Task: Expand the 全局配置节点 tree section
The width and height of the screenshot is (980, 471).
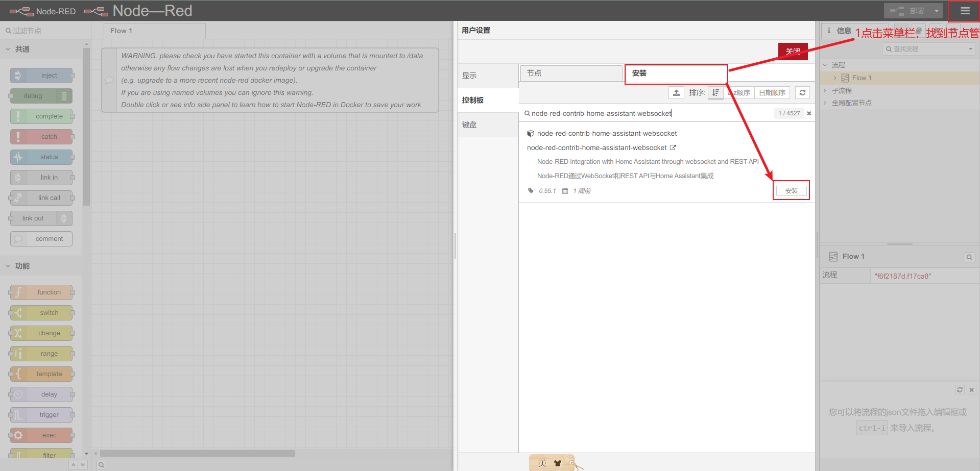Action: (825, 103)
